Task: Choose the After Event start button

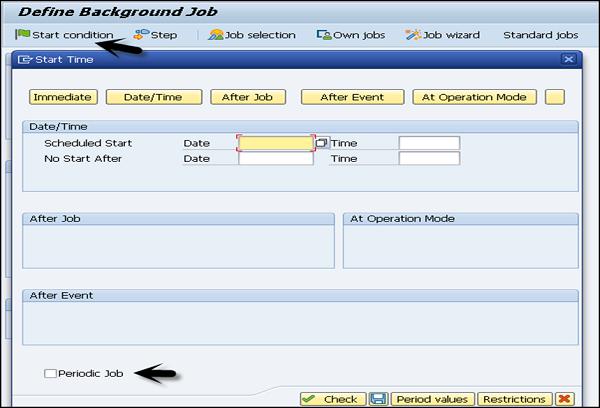Action: 352,97
